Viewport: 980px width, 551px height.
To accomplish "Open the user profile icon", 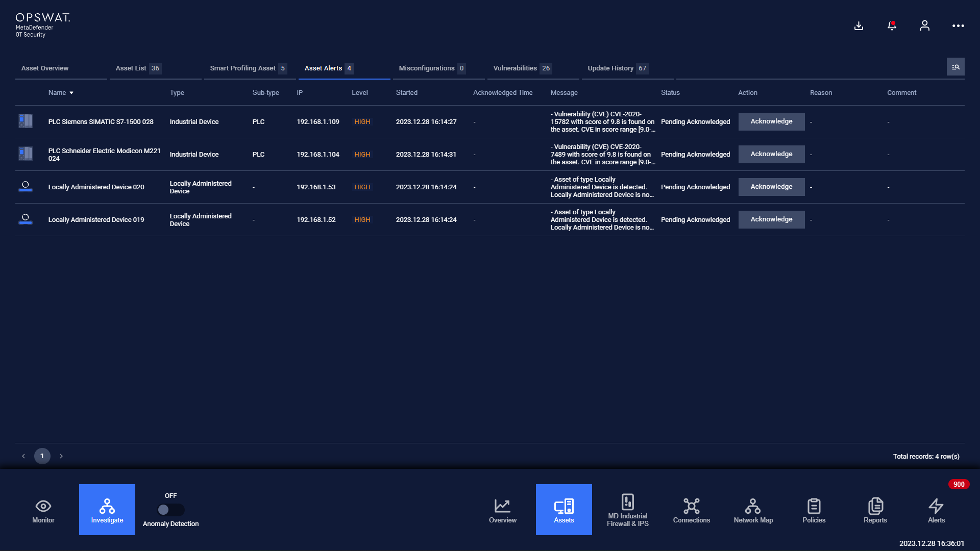I will [924, 26].
